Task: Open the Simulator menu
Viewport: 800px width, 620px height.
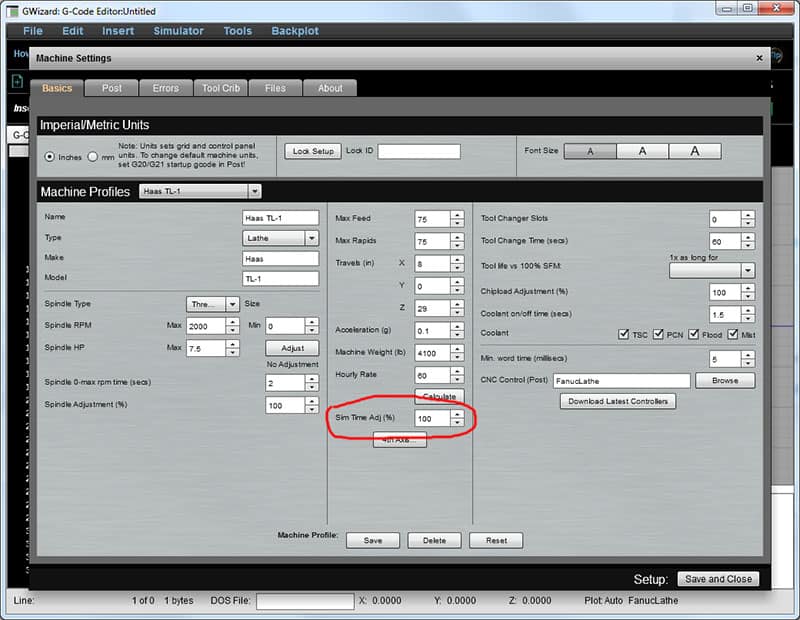Action: (178, 31)
